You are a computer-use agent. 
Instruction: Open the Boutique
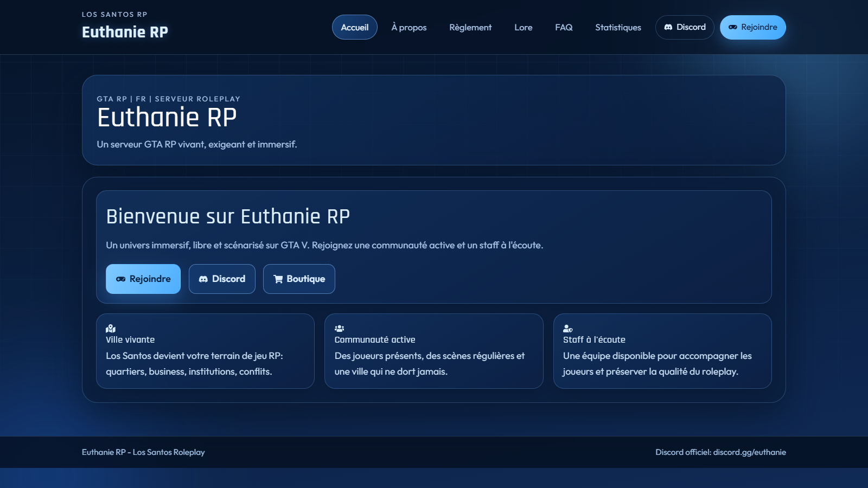(299, 279)
